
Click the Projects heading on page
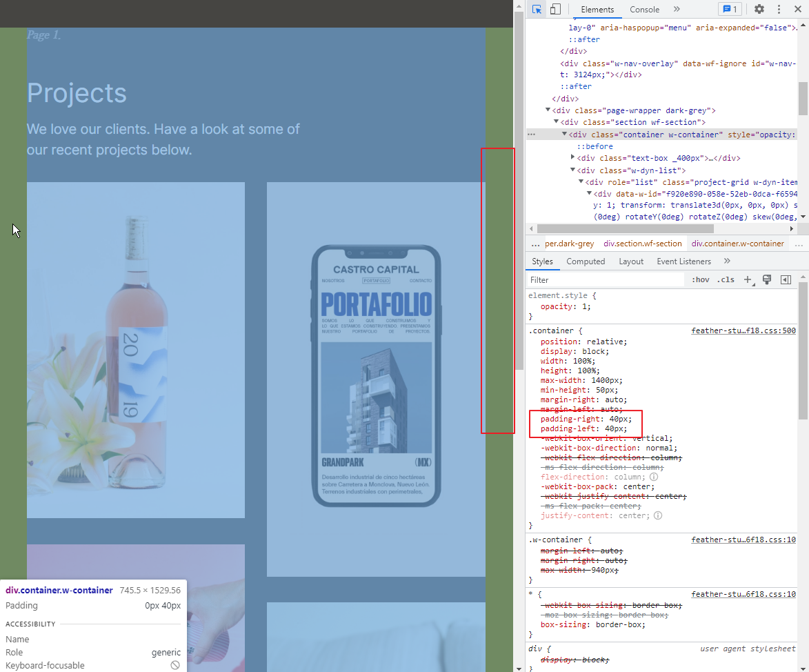point(77,93)
